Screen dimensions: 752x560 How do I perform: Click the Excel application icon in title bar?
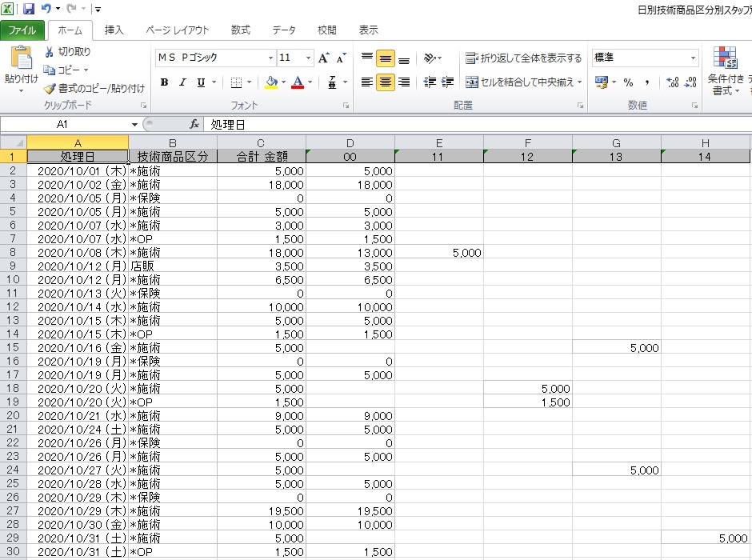(x=7, y=9)
